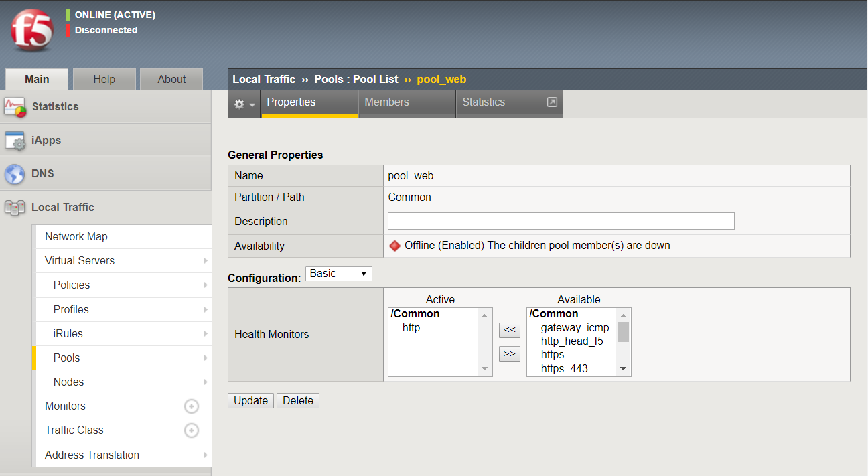Click the Delete button

click(298, 400)
